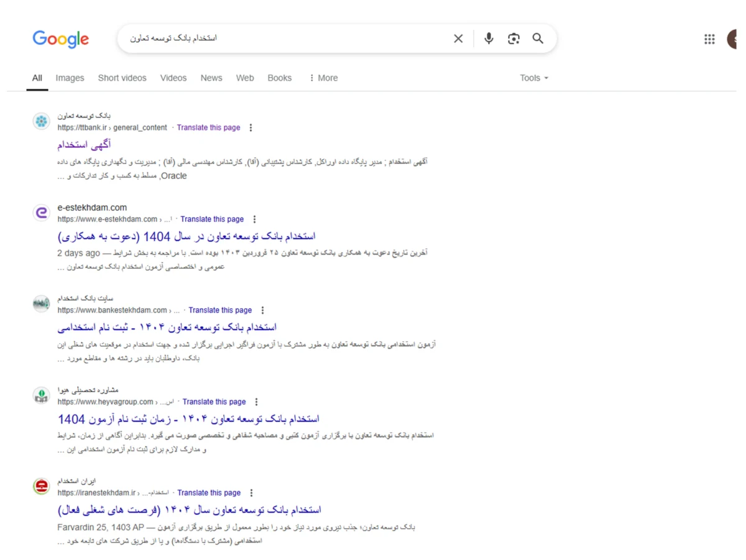Switch to the Books tab
This screenshot has width=746, height=560.
280,78
